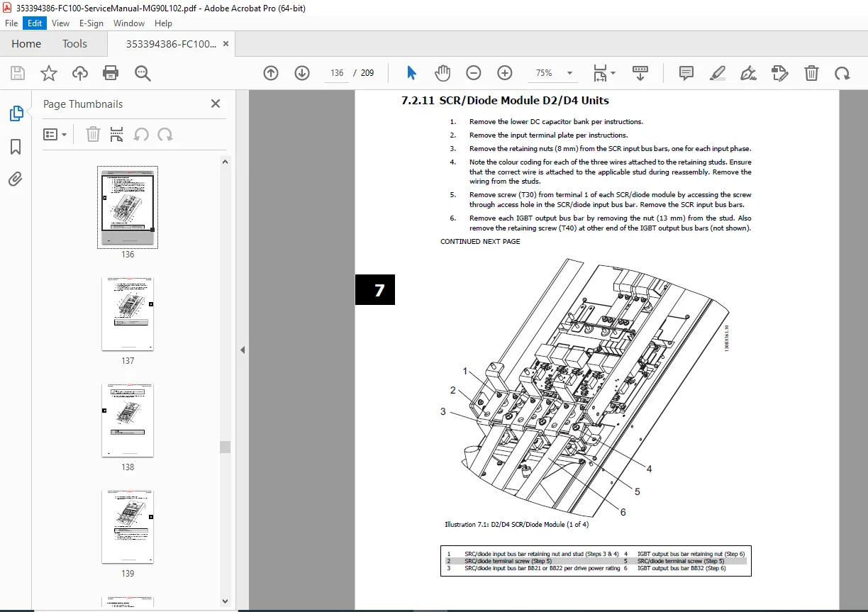868x612 pixels.
Task: Open the E-Sign menu
Action: (91, 23)
